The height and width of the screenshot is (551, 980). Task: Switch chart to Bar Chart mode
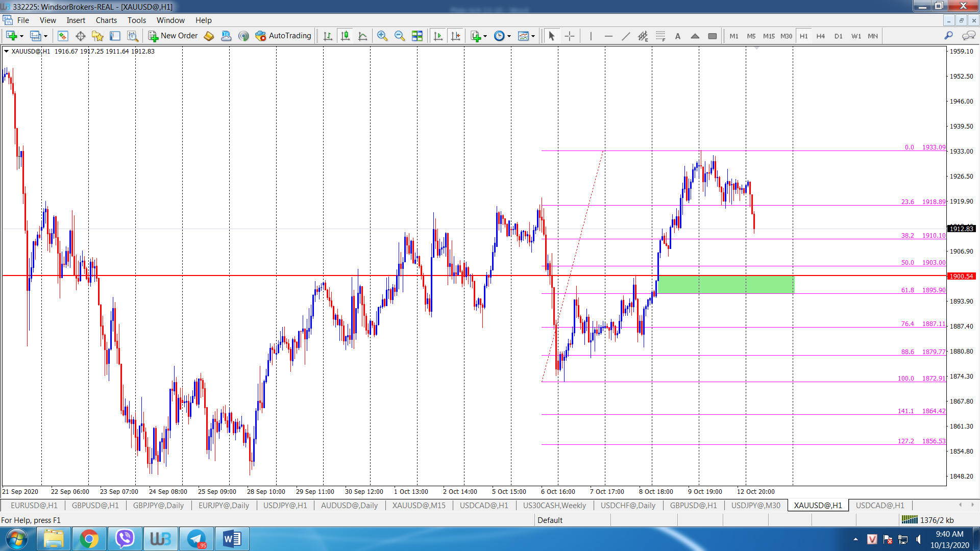point(328,36)
